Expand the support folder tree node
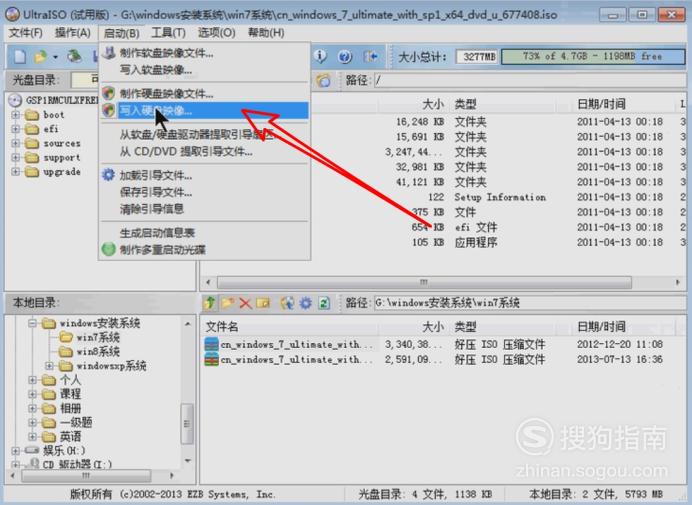 tap(15, 157)
